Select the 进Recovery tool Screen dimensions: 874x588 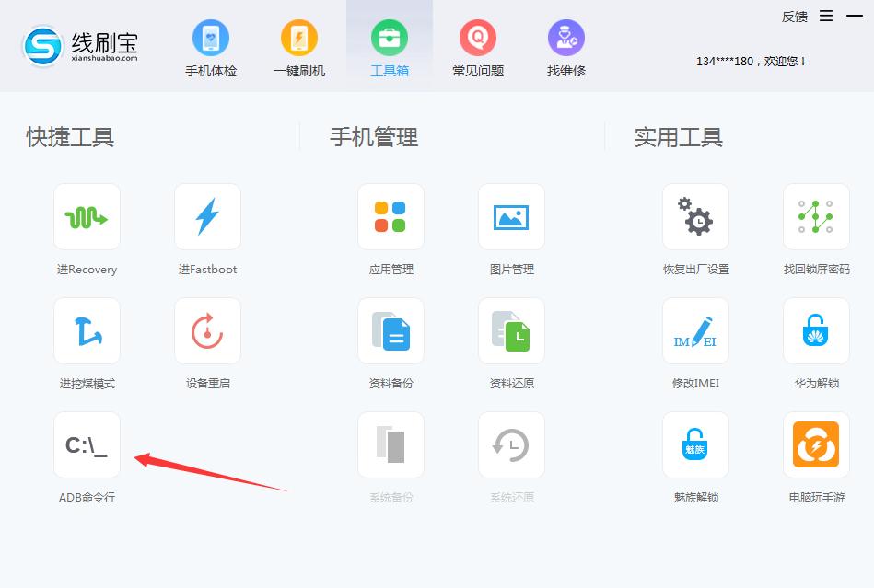[x=87, y=217]
